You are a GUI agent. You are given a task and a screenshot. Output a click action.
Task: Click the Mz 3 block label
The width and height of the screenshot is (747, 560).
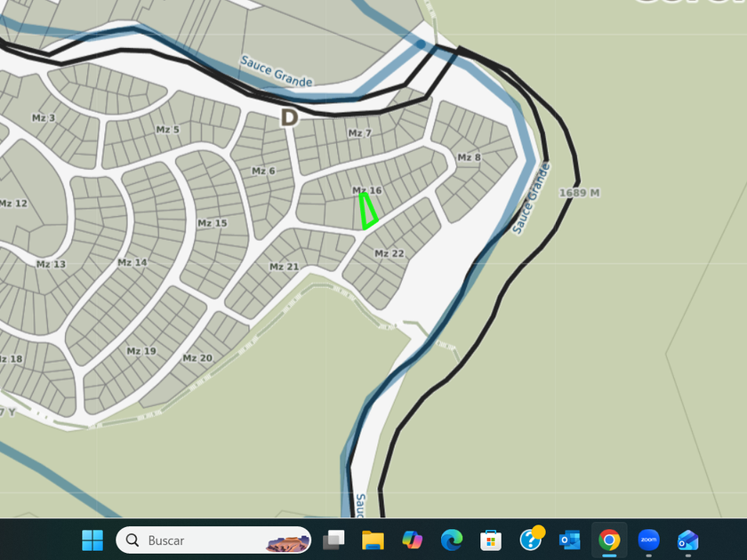pos(44,117)
